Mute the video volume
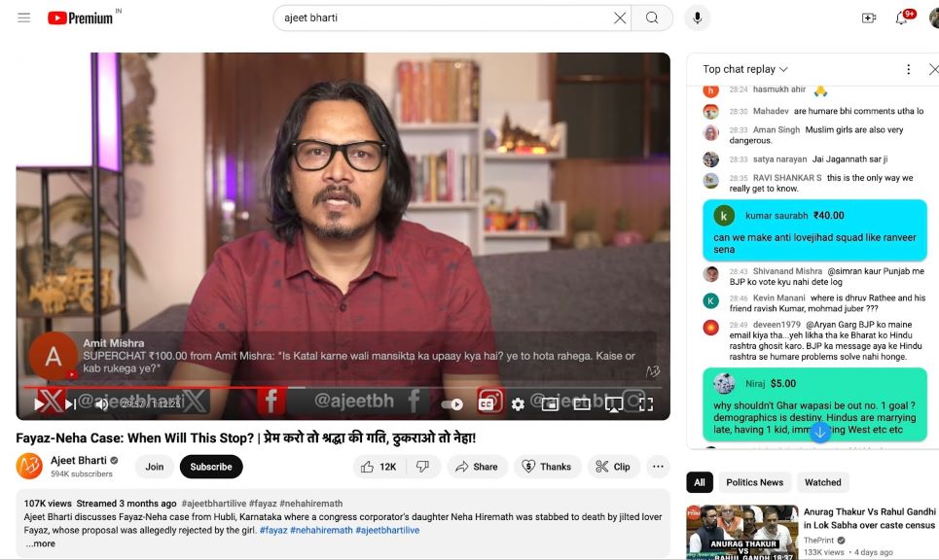This screenshot has width=939, height=560. 101,403
